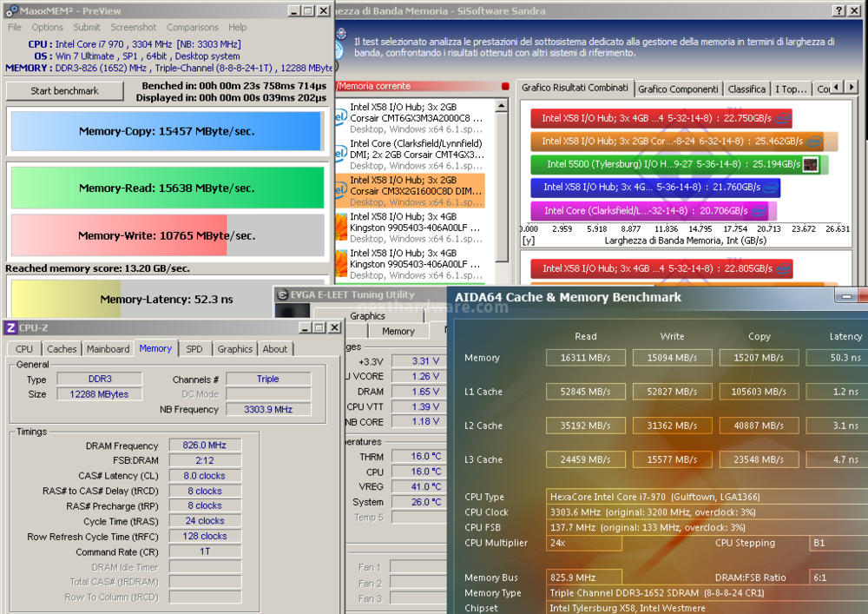Image resolution: width=868 pixels, height=614 pixels.
Task: Click the red marker on Memoria corrente header
Action: (505, 86)
